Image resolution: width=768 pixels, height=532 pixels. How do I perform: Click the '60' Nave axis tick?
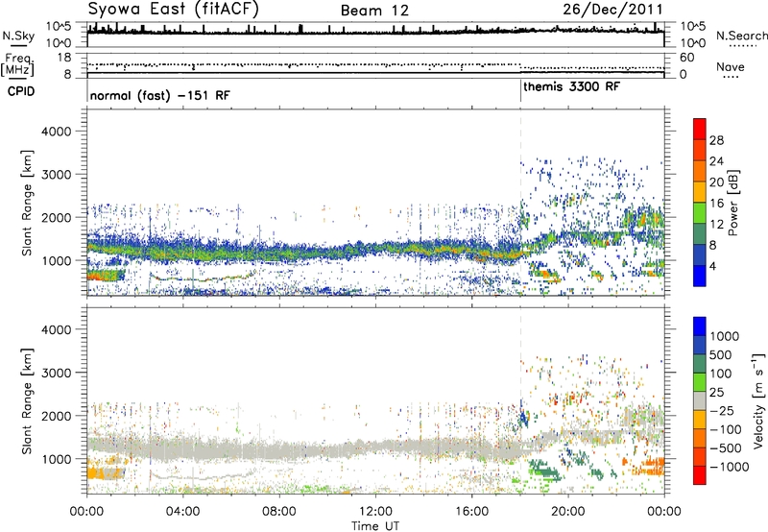pyautogui.click(x=686, y=58)
